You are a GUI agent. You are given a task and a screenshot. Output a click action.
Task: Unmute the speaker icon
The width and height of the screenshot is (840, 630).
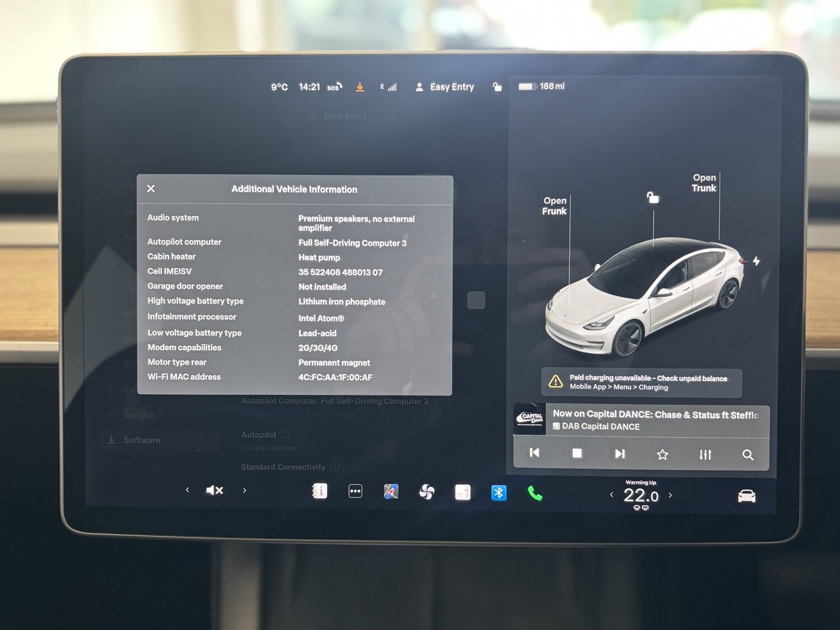214,490
